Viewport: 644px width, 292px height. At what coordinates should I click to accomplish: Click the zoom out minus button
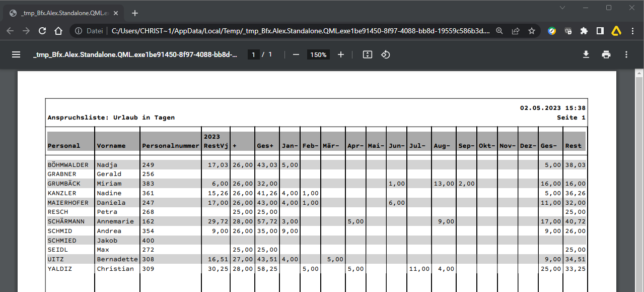296,54
